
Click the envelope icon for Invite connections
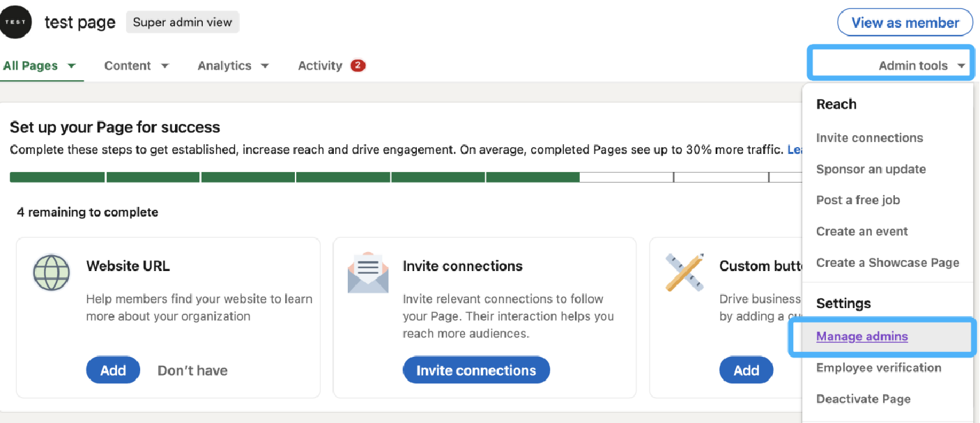[x=367, y=272]
